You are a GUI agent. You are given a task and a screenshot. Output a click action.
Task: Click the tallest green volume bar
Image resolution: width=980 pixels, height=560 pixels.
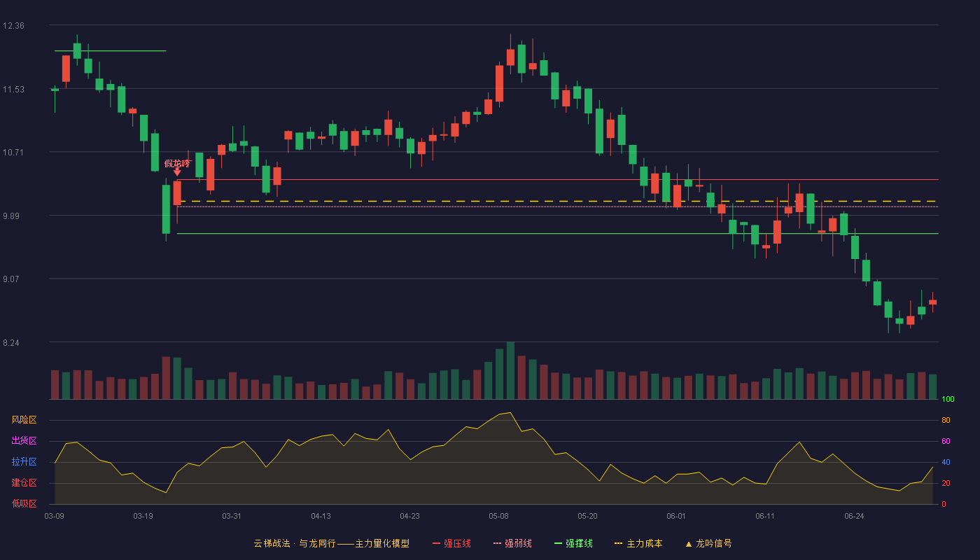tap(510, 370)
